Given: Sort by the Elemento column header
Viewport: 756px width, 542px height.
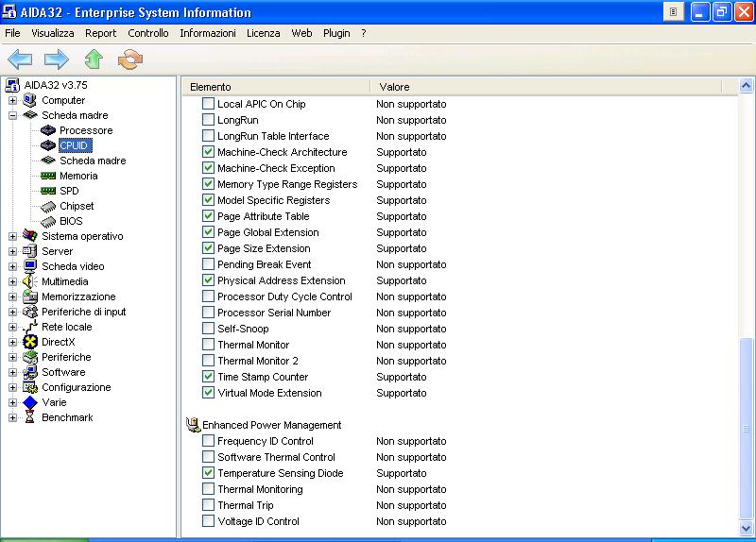Looking at the screenshot, I should [276, 87].
